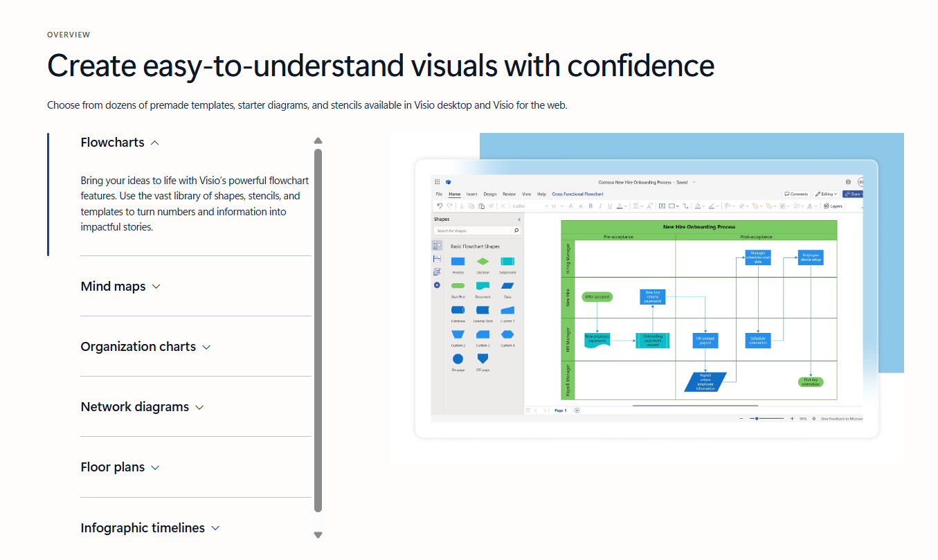Screen dimensions: 938x560
Task: Open the File menu in Visio
Action: (439, 195)
